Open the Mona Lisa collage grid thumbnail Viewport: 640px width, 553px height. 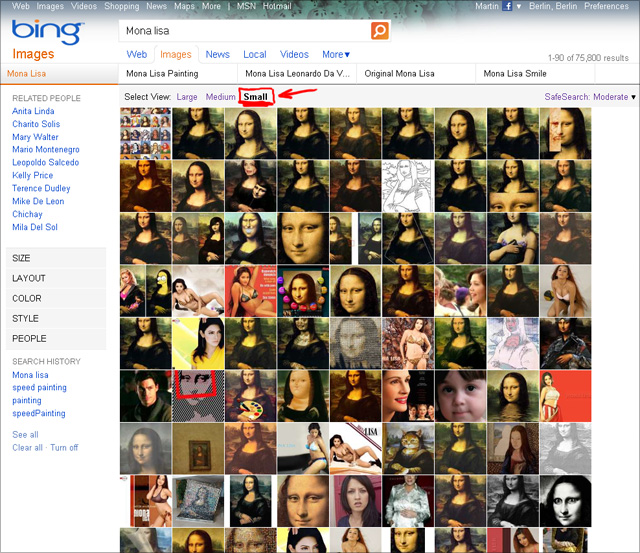point(145,133)
